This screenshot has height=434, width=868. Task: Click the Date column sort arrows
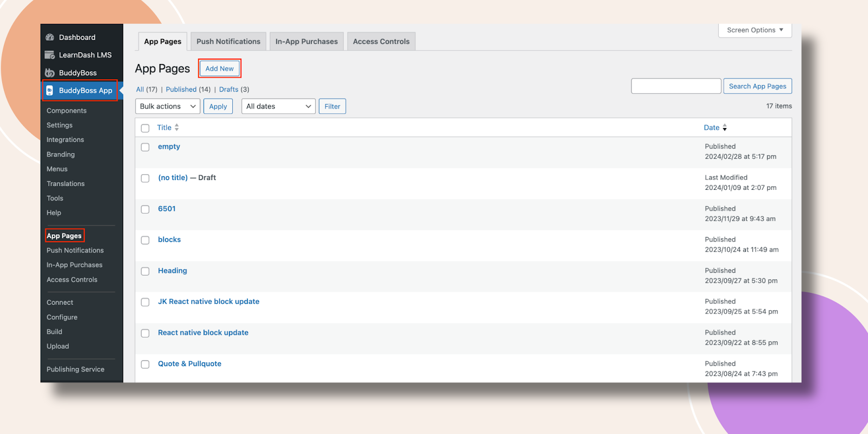click(725, 127)
